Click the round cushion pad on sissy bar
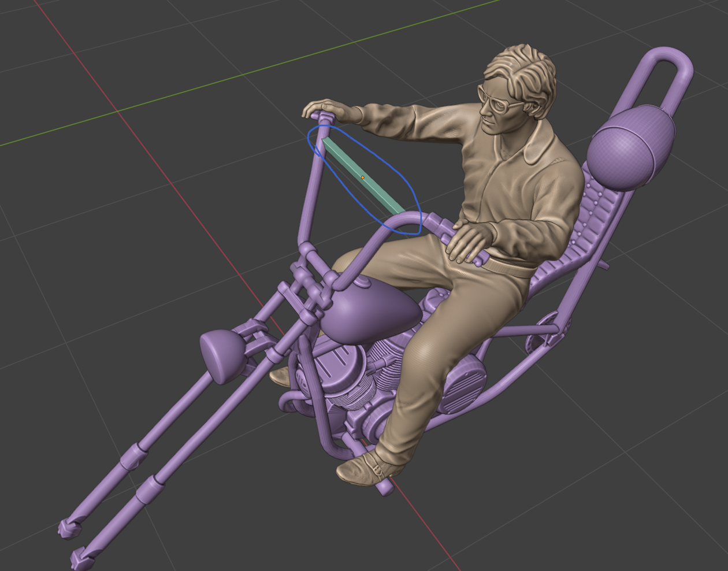The image size is (728, 571). pyautogui.click(x=631, y=148)
